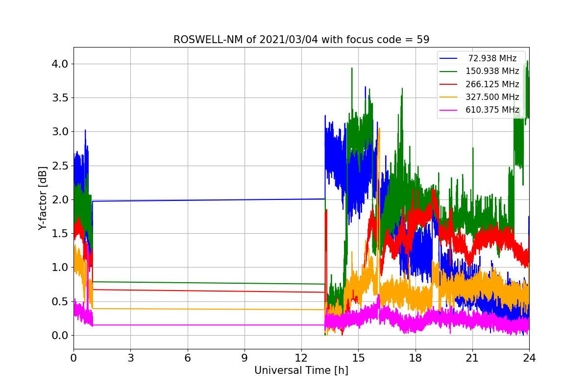
Task: Click the x-axis tick label 9
Action: click(245, 358)
